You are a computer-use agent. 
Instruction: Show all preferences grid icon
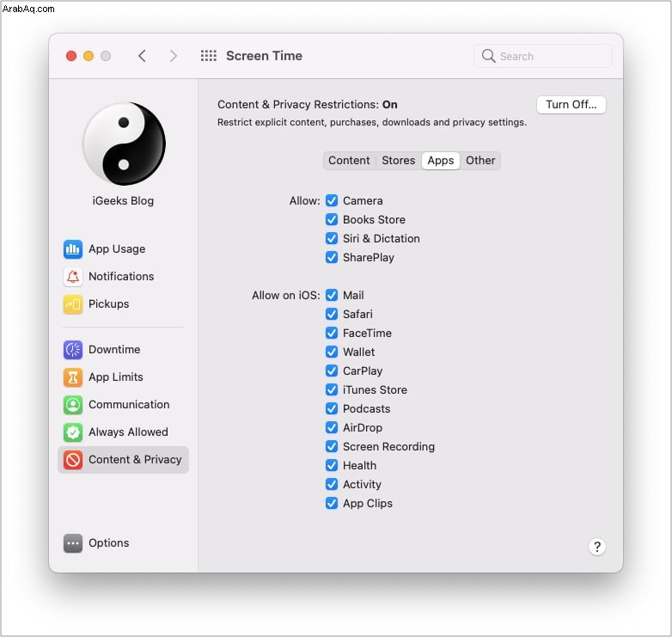[209, 56]
